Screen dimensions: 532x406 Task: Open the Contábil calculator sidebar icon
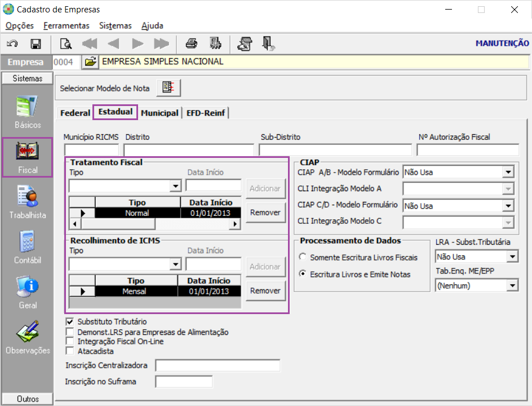tap(28, 247)
